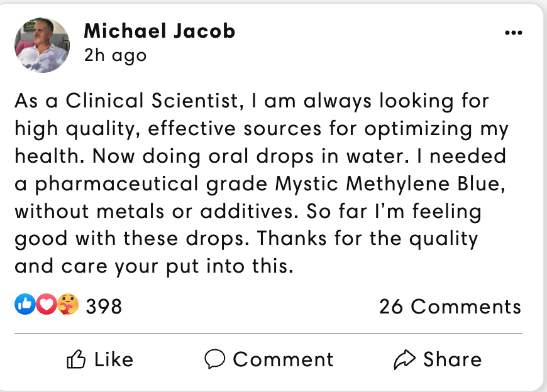This screenshot has width=547, height=392.
Task: Click the sentence "Now doing oral drops in water"
Action: (x=250, y=156)
